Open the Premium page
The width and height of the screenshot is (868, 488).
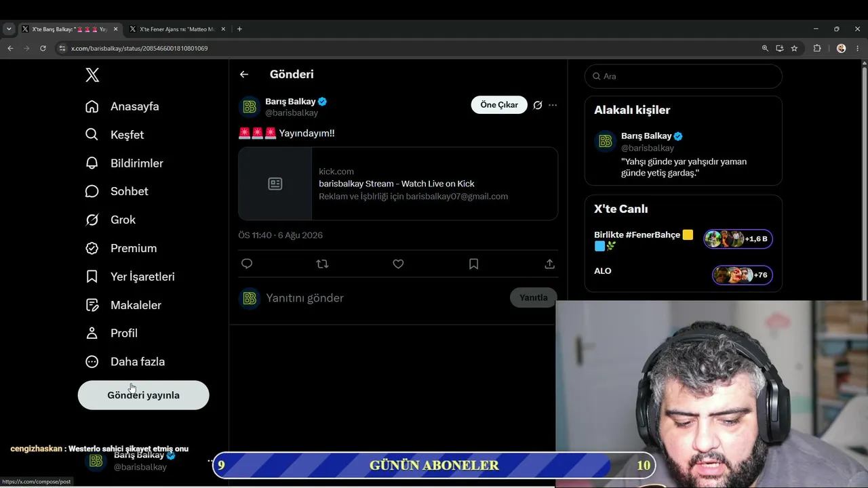(121, 248)
